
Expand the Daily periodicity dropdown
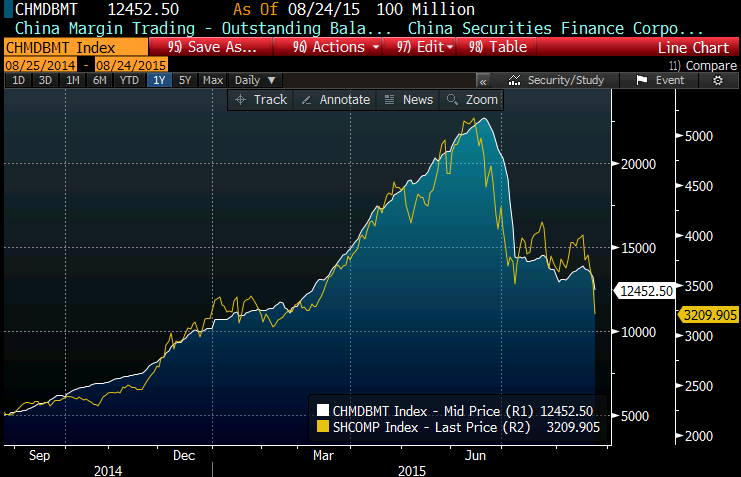[255, 80]
